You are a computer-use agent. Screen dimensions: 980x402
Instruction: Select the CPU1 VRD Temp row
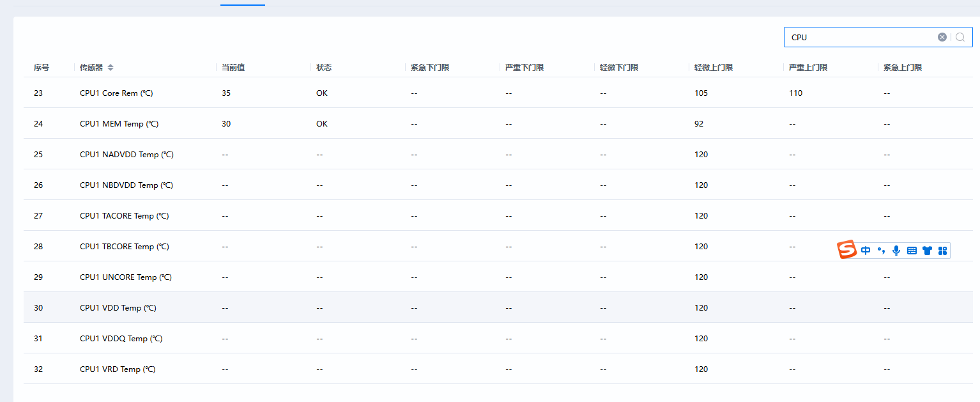(x=118, y=369)
